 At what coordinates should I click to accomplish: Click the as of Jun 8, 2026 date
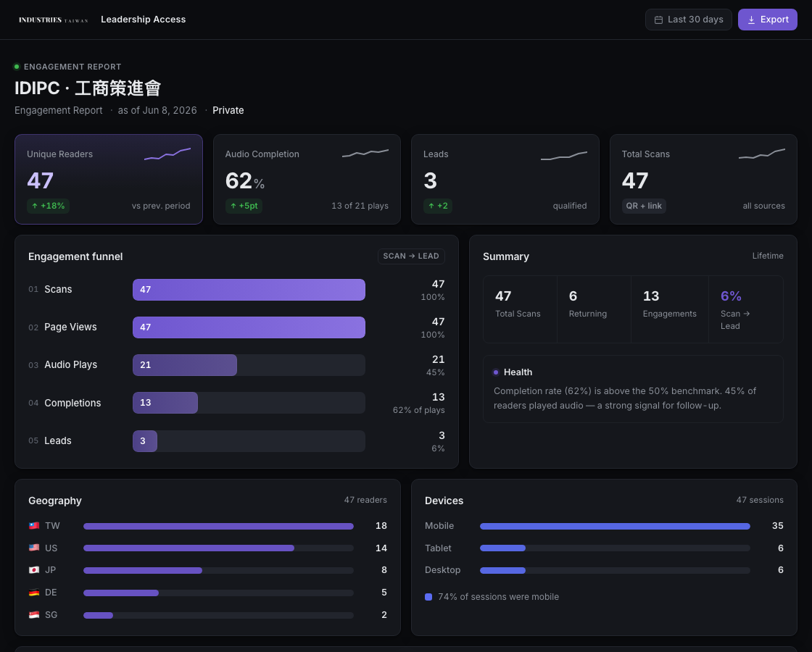[157, 110]
